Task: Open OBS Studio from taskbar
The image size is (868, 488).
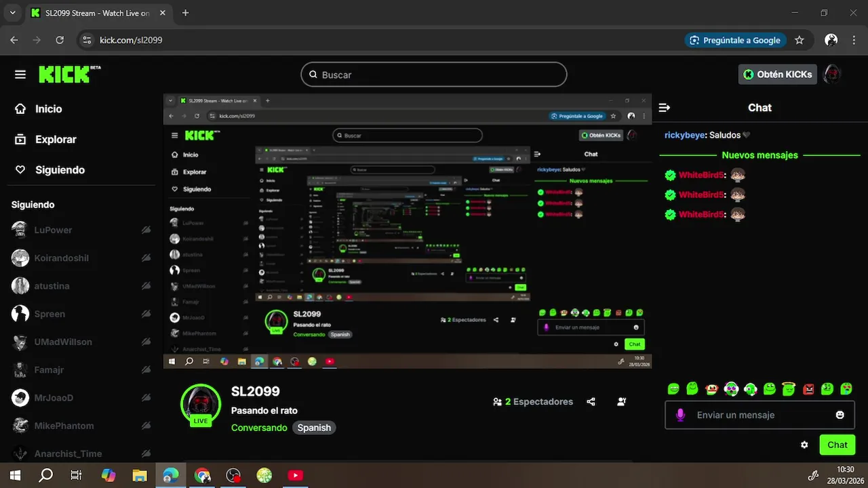Action: (233, 476)
